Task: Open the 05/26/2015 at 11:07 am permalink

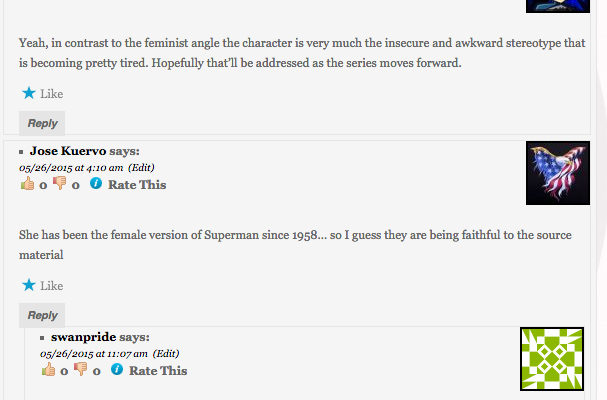Action: (94, 353)
